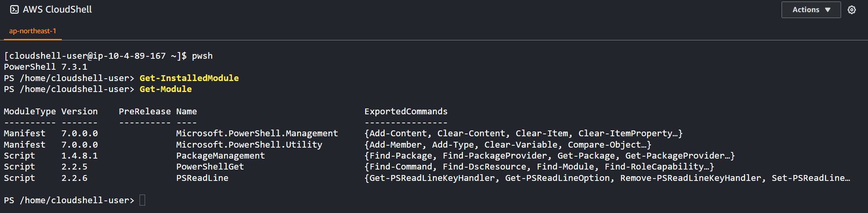
Task: Select the PSReadLine module name
Action: pos(202,178)
